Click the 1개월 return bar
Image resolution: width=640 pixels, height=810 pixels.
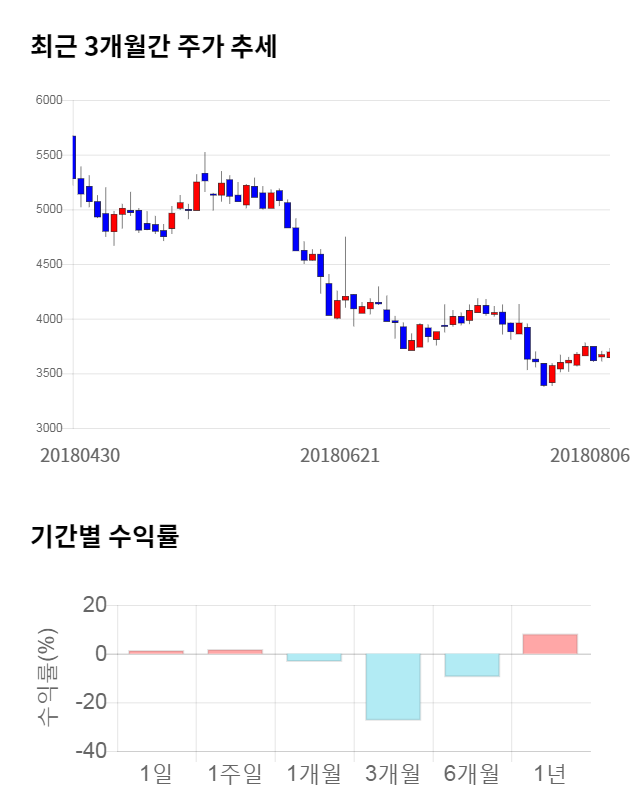click(314, 657)
